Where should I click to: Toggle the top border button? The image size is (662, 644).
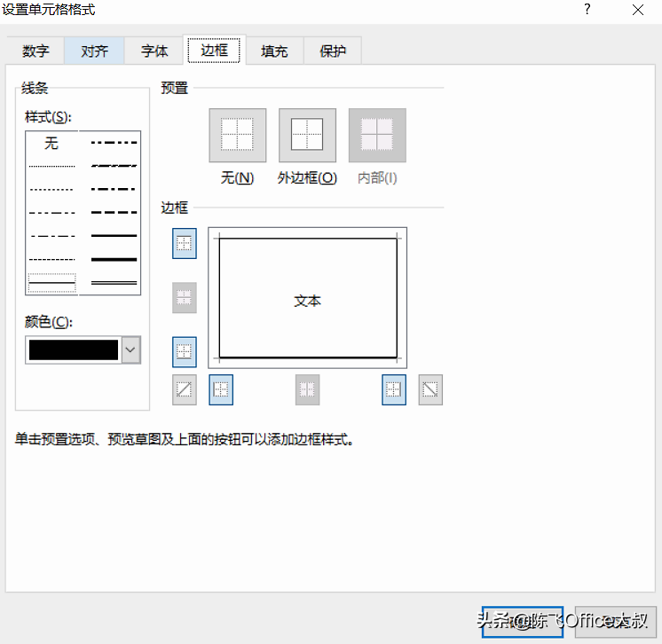184,244
